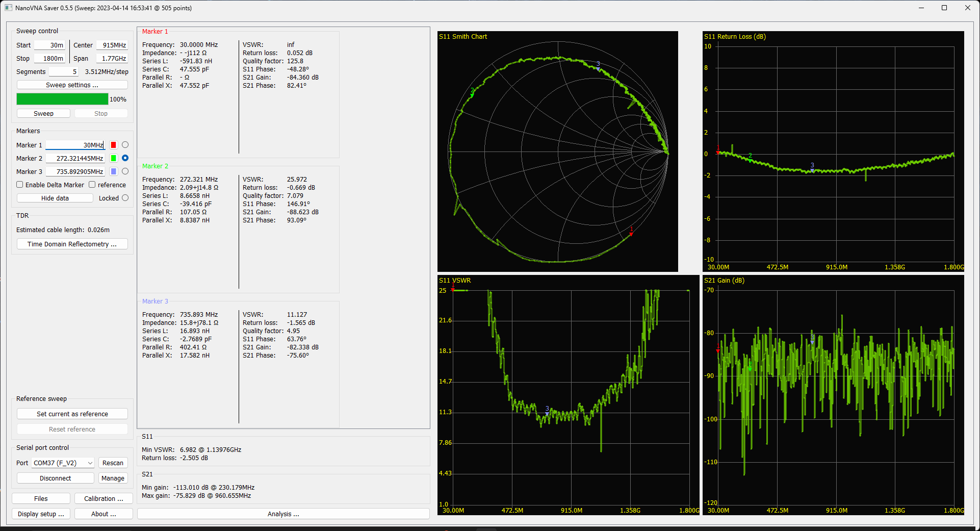Click the Stop sweep button
980x531 pixels.
coord(101,113)
